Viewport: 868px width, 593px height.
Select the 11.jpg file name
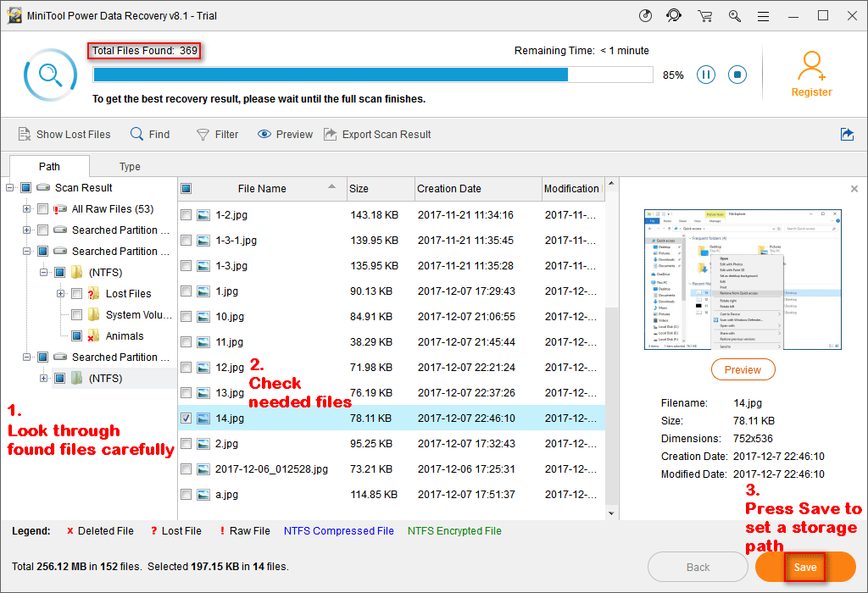click(229, 342)
